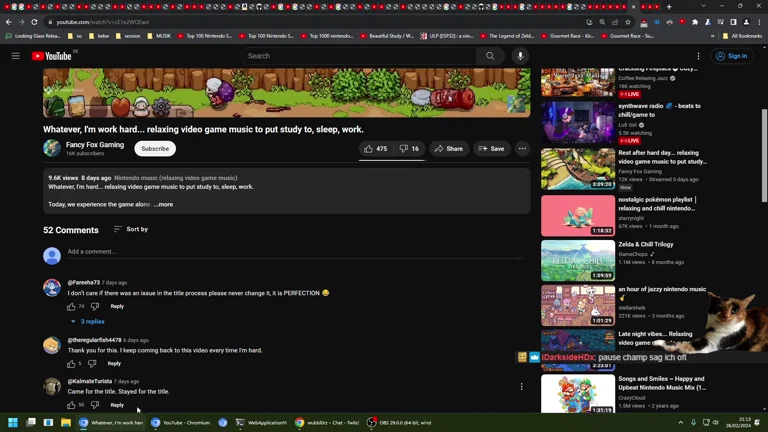
Task: Open the Share dialog for the video
Action: tap(448, 149)
